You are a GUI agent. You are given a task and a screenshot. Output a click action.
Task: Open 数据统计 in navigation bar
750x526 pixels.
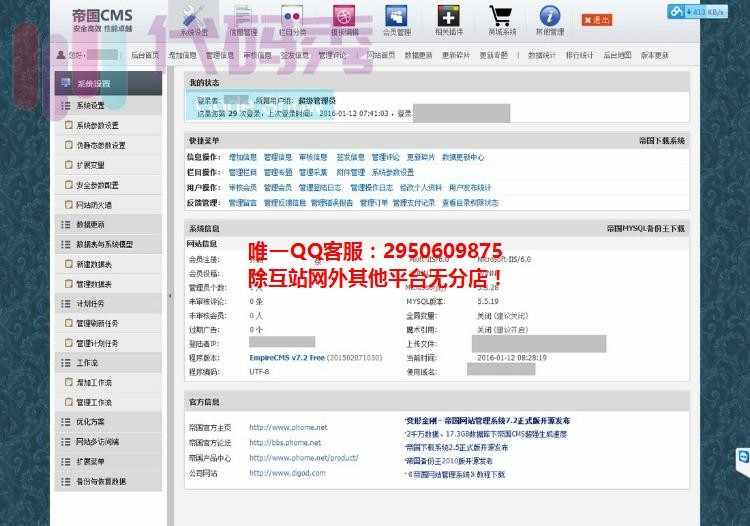coord(541,55)
